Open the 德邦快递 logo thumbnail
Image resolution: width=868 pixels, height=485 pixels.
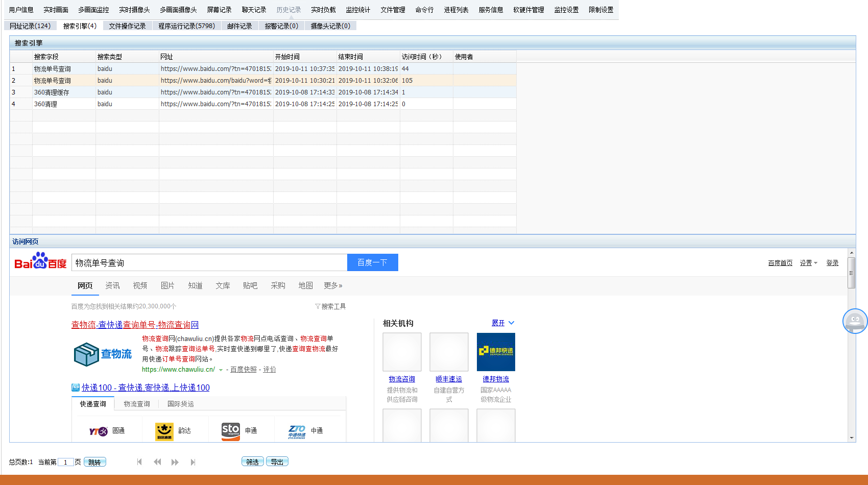coord(496,352)
